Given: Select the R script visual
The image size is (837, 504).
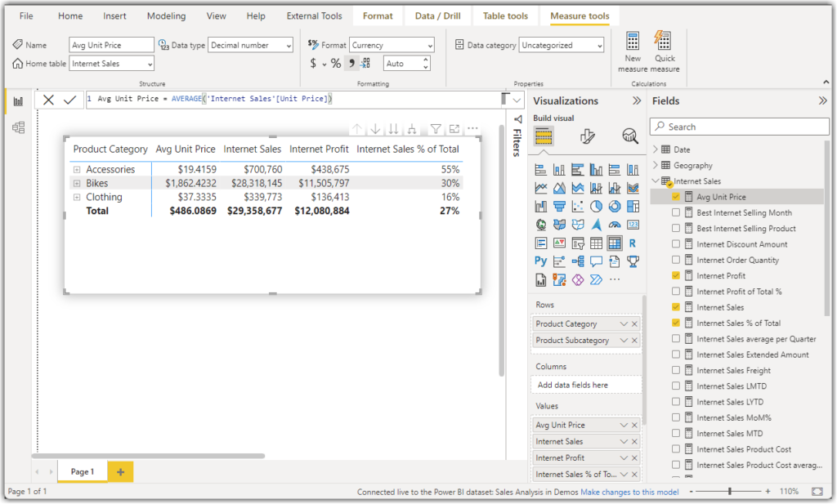Looking at the screenshot, I should coord(633,243).
